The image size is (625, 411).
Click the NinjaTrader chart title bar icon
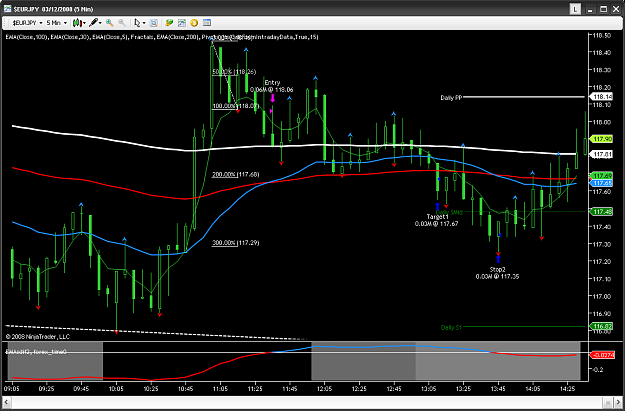tap(7, 9)
